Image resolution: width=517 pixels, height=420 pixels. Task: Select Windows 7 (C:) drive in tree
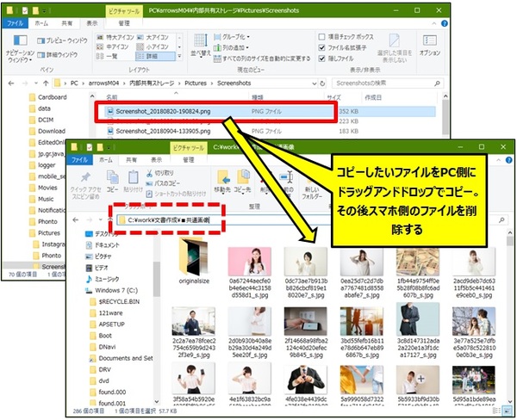(x=112, y=291)
